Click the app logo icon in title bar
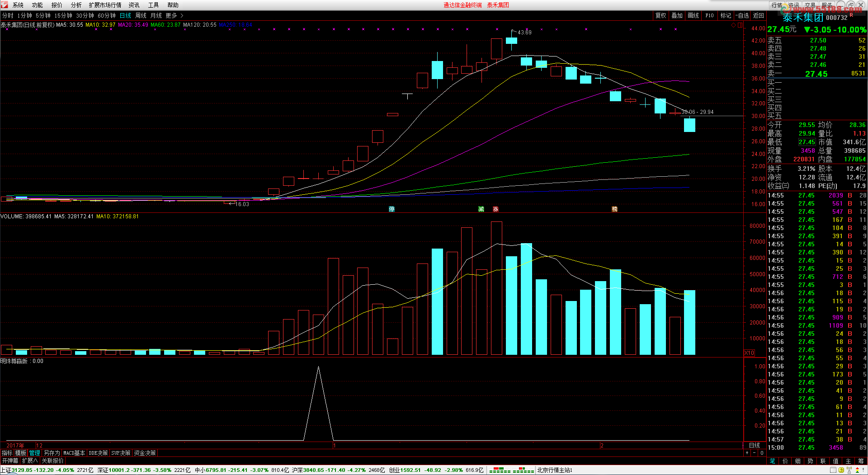Screen dimensions: 868x475 click(x=5, y=5)
